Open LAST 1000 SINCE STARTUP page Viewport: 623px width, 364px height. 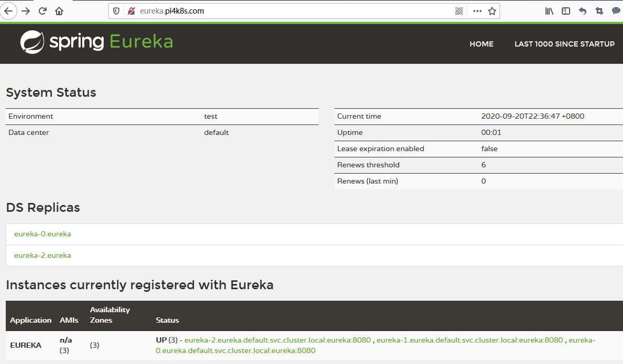[x=564, y=44]
